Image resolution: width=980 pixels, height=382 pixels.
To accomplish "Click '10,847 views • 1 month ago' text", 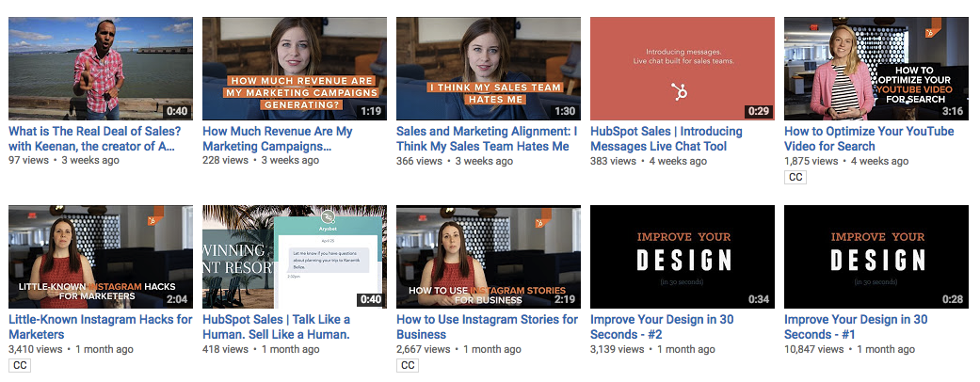I will pos(849,349).
